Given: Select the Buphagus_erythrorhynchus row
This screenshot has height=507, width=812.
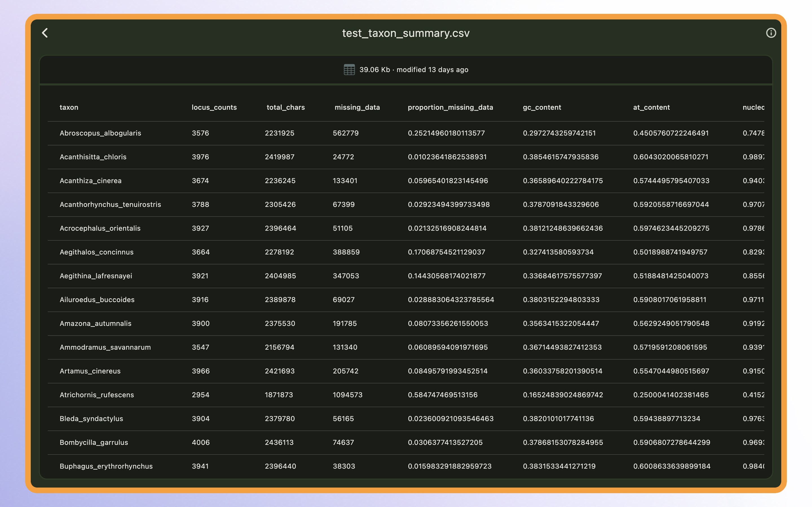Looking at the screenshot, I should [106, 466].
